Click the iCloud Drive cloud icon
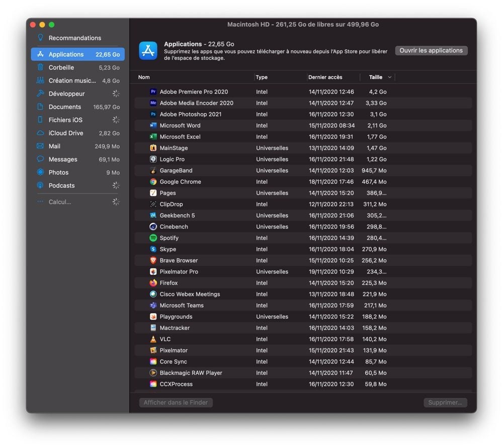This screenshot has width=503, height=448. pos(40,133)
